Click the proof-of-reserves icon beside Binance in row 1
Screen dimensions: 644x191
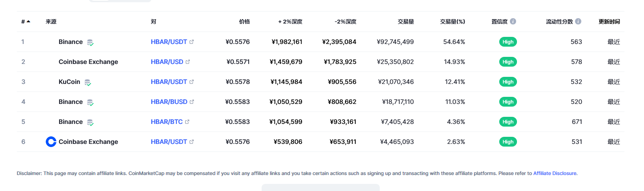click(x=90, y=42)
